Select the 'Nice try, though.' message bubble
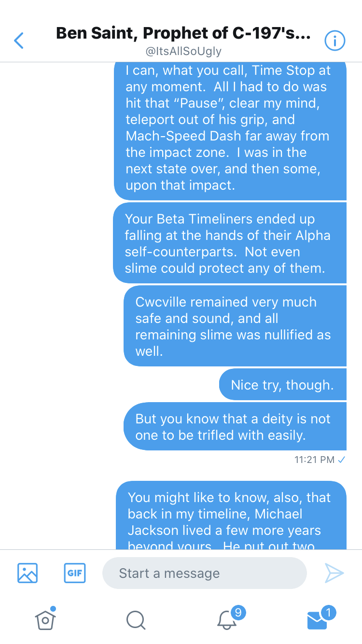The height and width of the screenshot is (644, 362). pyautogui.click(x=282, y=385)
